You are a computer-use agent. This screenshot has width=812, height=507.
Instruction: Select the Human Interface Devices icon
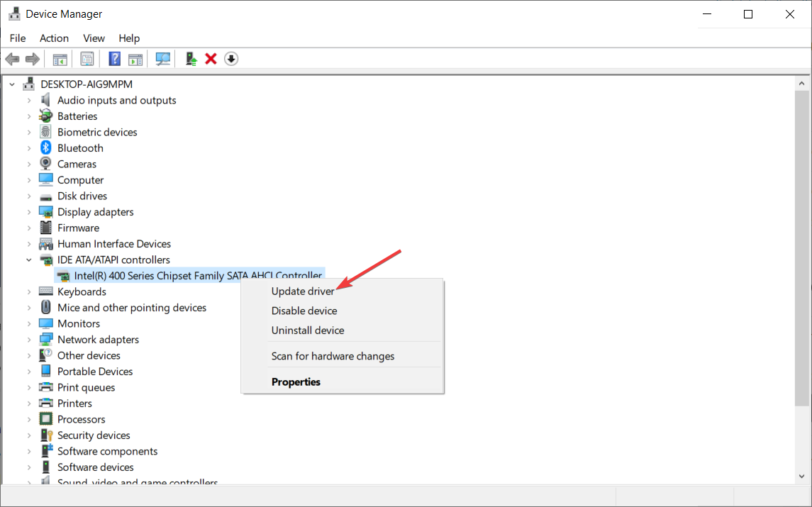45,244
